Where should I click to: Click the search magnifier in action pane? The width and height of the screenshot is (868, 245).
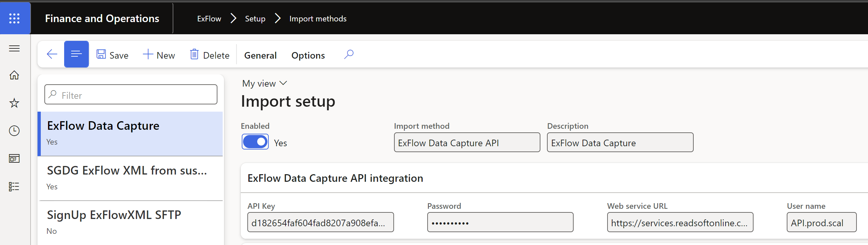coord(349,54)
